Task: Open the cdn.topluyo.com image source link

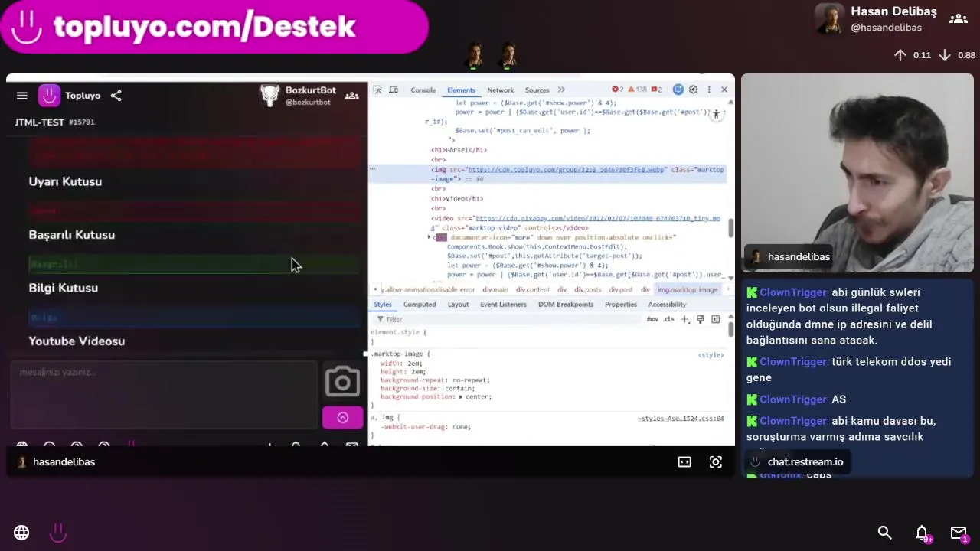Action: click(x=566, y=170)
